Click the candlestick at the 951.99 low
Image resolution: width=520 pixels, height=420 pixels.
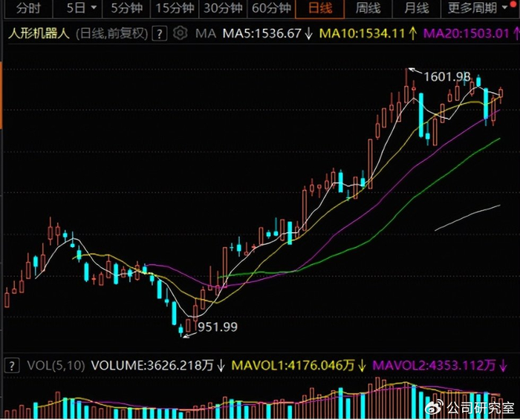click(181, 330)
